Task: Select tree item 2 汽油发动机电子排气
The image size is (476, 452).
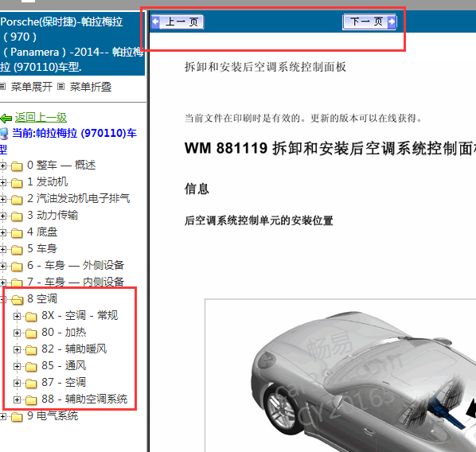Action: 79,198
